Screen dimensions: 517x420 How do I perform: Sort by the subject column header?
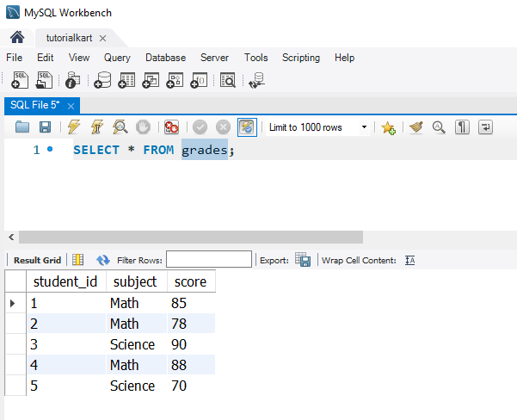pyautogui.click(x=137, y=281)
